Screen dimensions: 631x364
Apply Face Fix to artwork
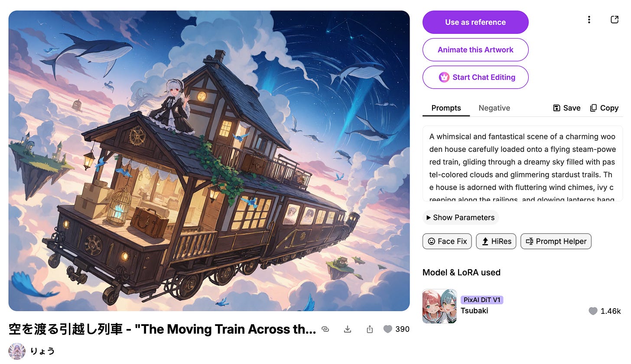[x=447, y=241]
